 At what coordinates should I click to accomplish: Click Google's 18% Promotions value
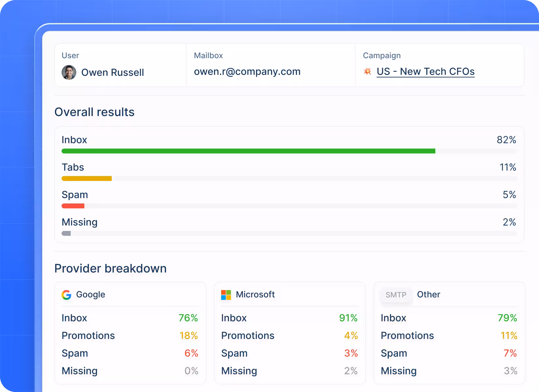pos(188,335)
